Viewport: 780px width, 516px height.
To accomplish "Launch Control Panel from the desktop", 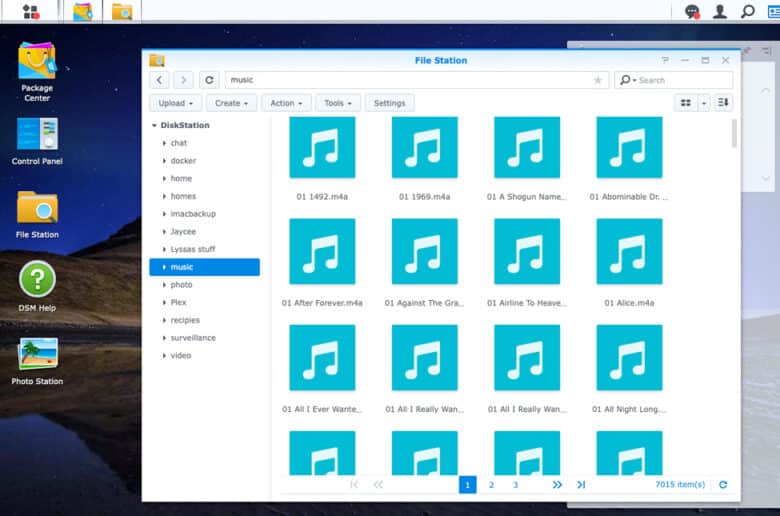I will [x=37, y=141].
